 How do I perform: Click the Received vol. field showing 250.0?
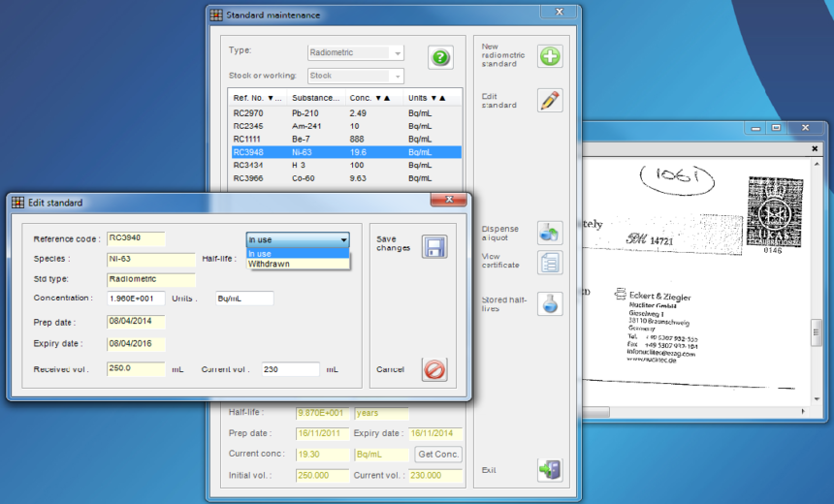[x=136, y=369]
